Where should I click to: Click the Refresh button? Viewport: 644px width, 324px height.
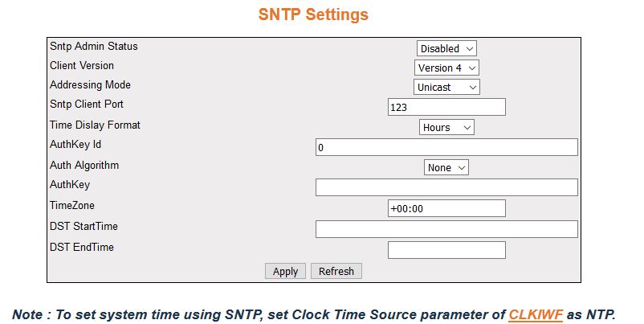pyautogui.click(x=336, y=271)
